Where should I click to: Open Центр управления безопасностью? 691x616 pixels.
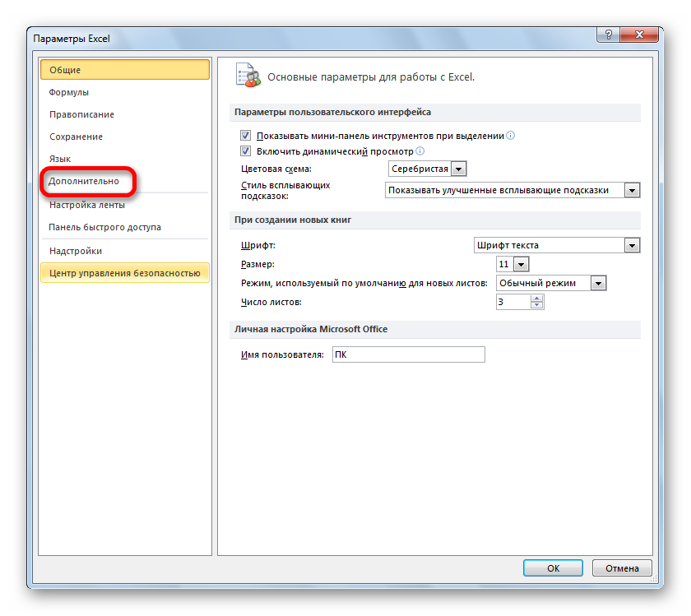125,273
